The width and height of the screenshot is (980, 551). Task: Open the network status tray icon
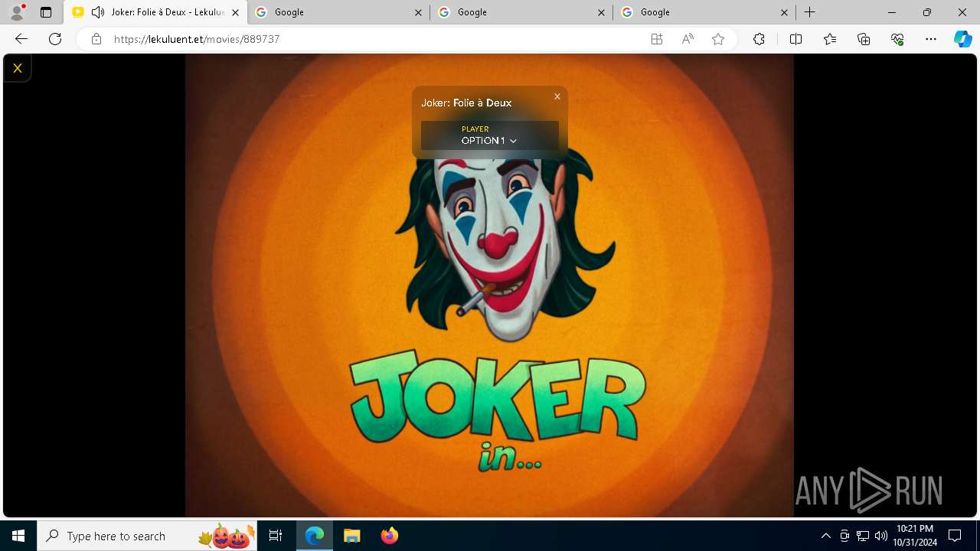(x=863, y=536)
